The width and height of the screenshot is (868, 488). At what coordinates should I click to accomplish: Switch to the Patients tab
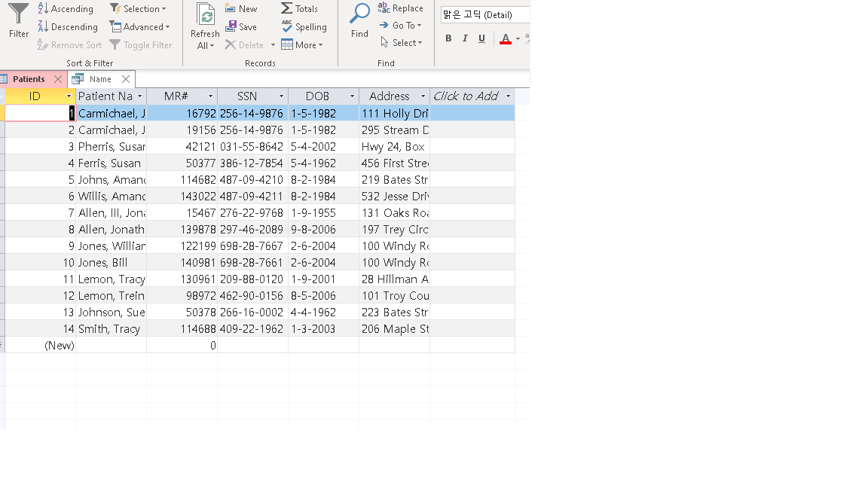29,79
